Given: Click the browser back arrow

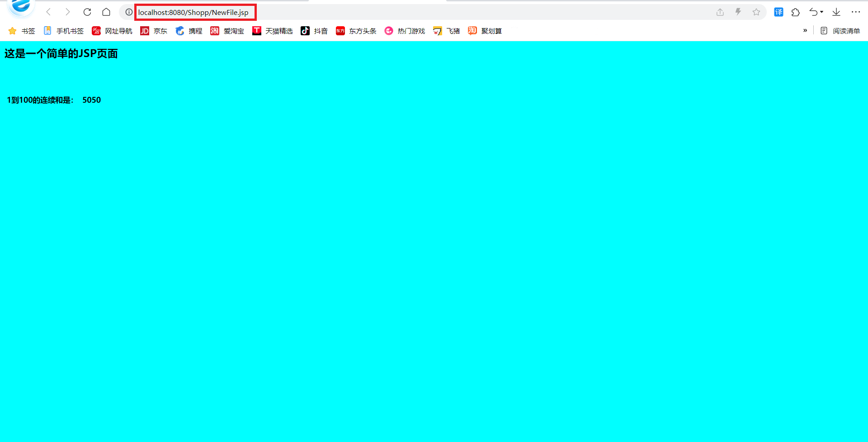Looking at the screenshot, I should (x=48, y=12).
